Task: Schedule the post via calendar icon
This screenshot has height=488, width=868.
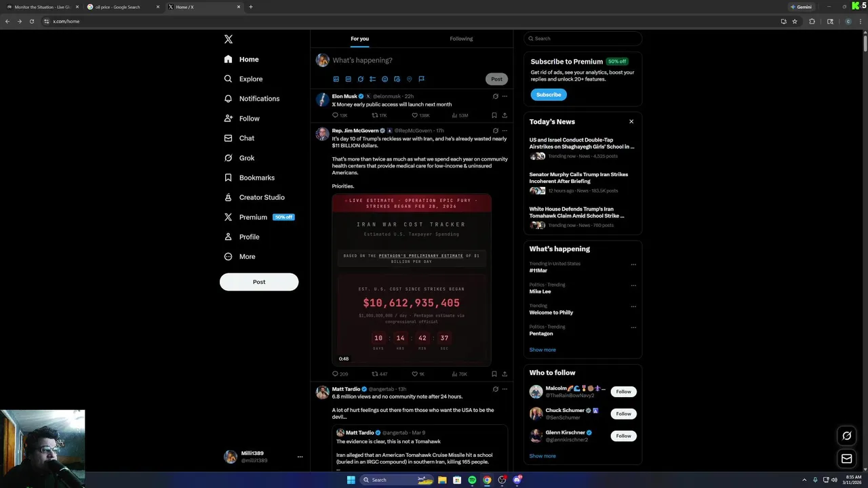Action: point(397,79)
